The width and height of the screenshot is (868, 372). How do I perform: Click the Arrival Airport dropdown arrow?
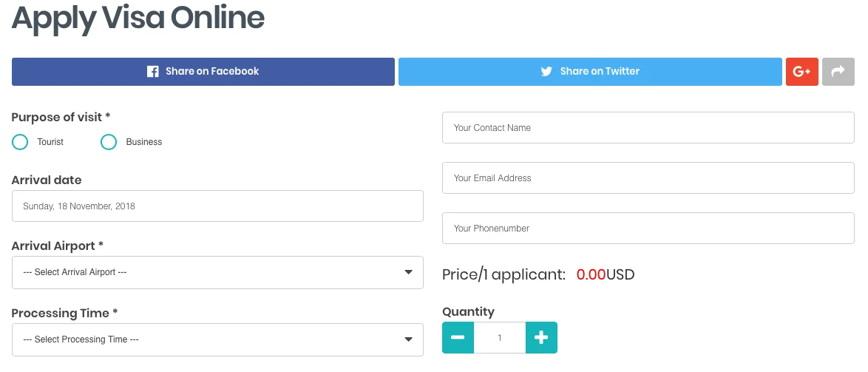tap(409, 272)
